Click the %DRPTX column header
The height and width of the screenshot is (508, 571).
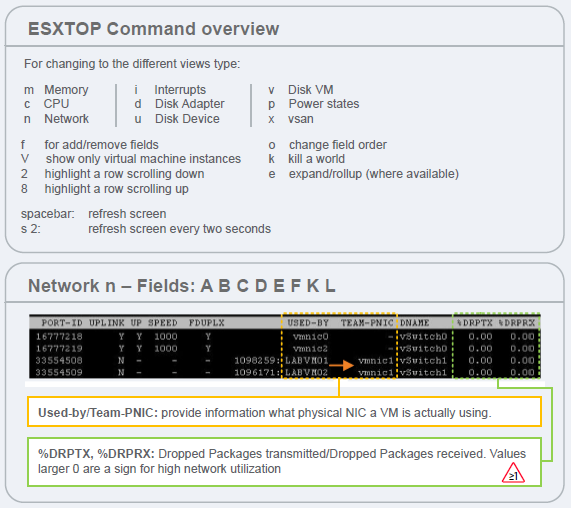(x=475, y=323)
